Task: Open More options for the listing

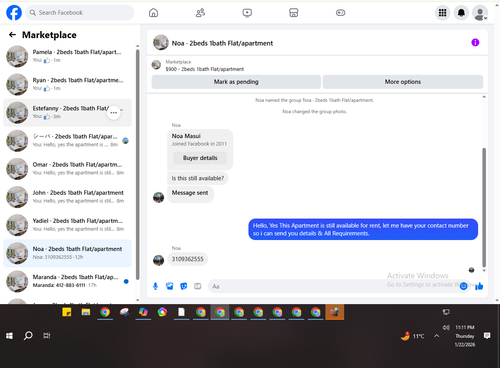Action: (403, 82)
